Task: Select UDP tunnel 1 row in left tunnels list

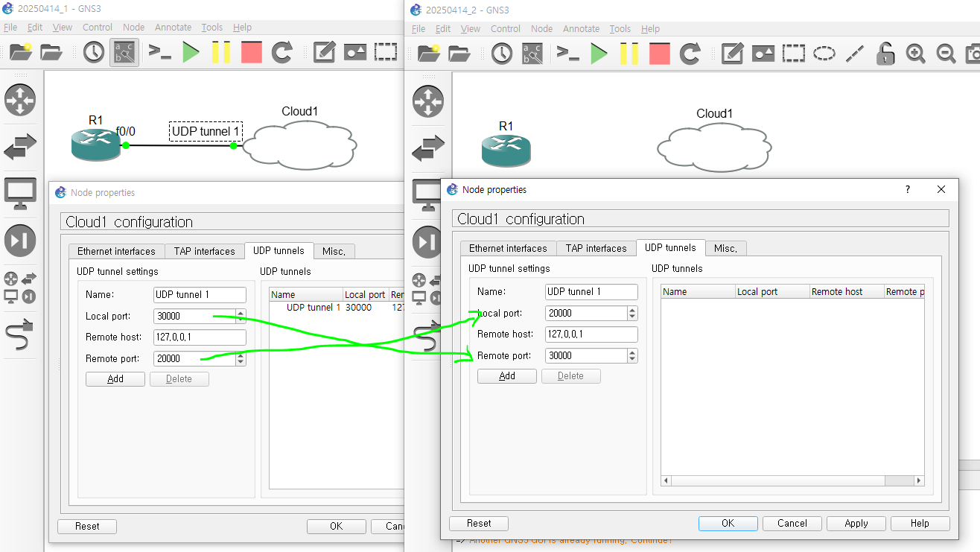Action: (337, 308)
